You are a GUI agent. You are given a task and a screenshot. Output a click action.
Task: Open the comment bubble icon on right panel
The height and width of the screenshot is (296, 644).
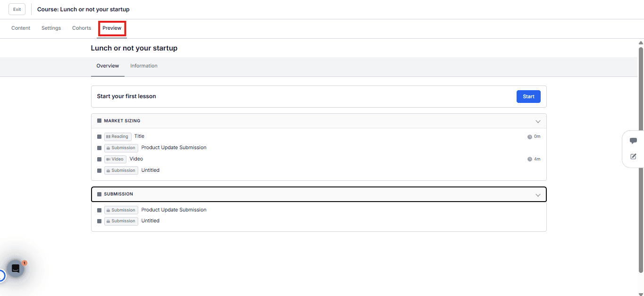[633, 141]
